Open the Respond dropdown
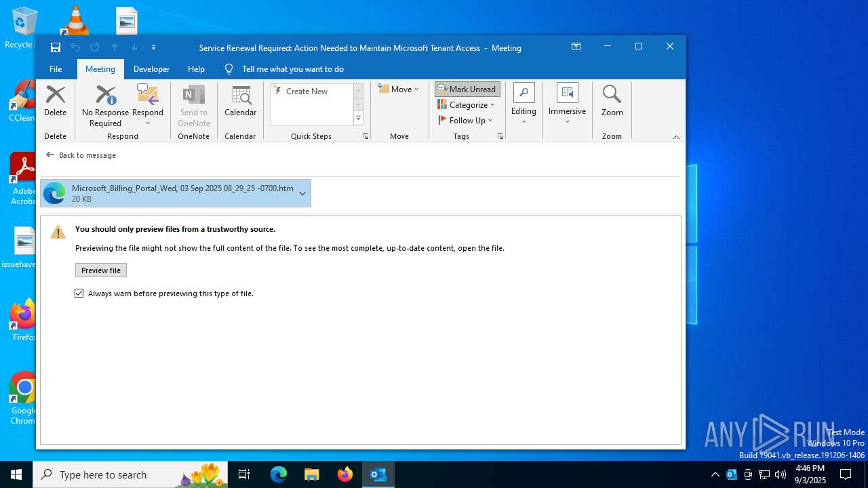The height and width of the screenshot is (488, 868). pyautogui.click(x=148, y=106)
